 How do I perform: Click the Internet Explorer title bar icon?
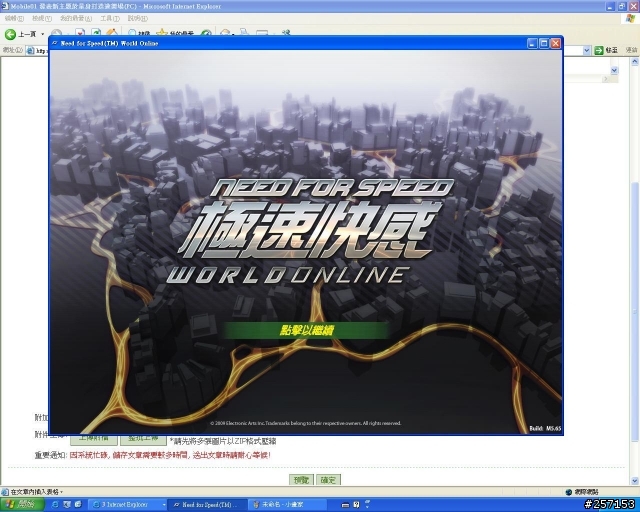tap(4, 6)
